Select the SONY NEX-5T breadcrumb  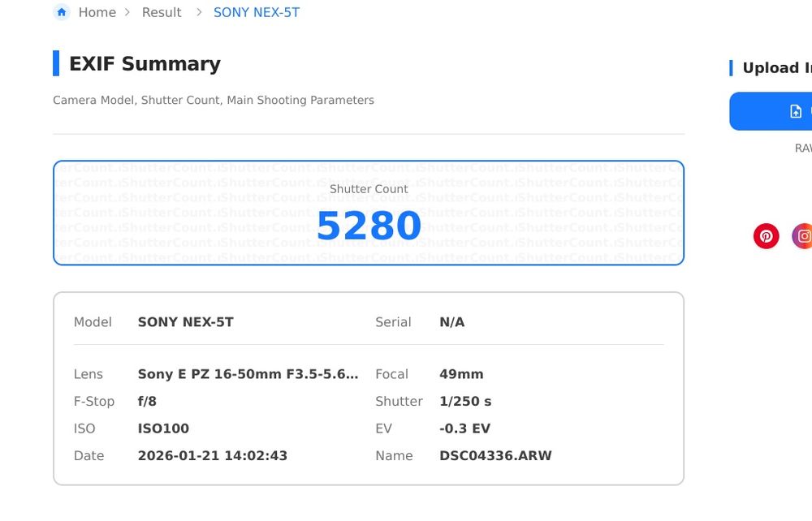tap(256, 13)
